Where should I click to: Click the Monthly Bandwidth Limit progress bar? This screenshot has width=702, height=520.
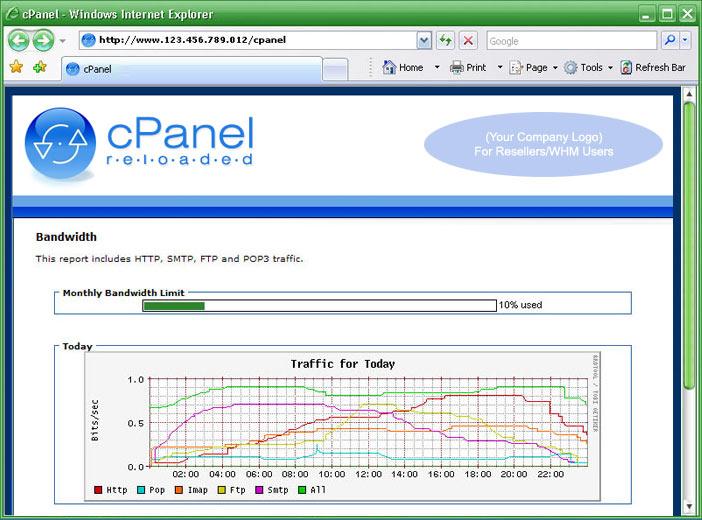pos(319,305)
